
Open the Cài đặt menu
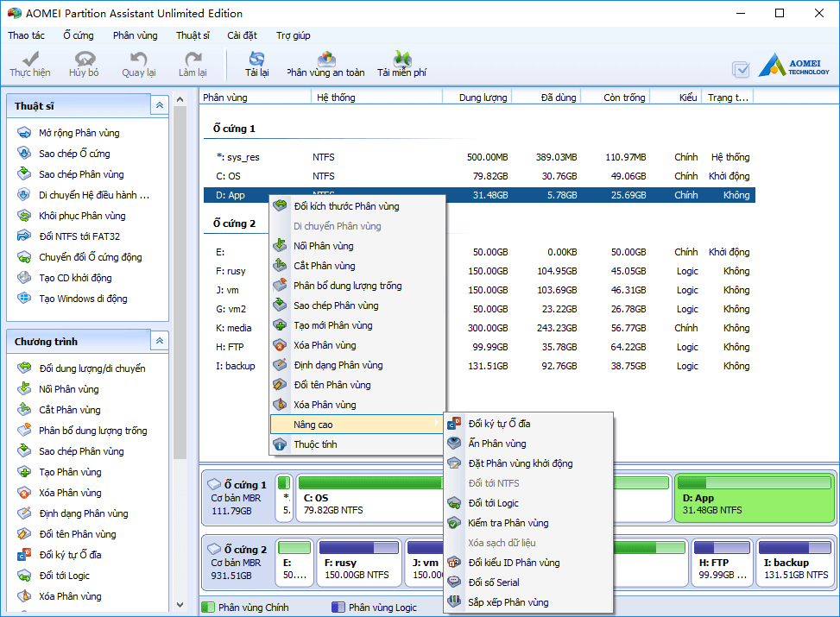[242, 35]
